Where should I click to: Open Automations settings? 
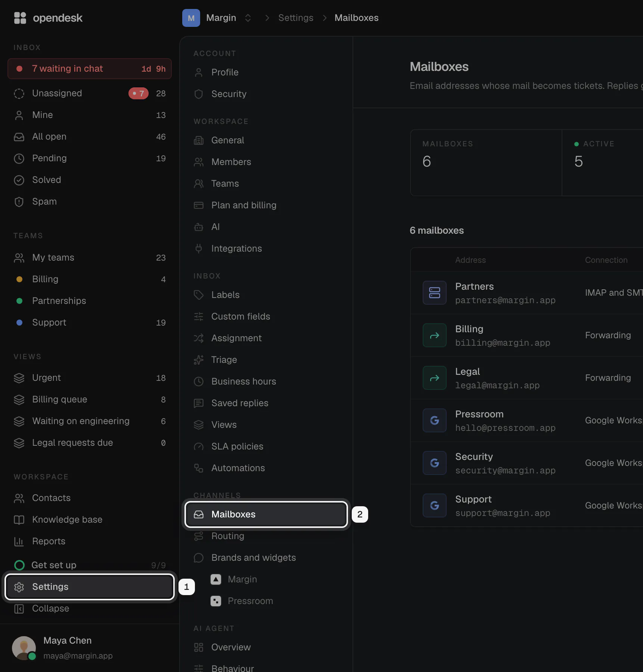[266, 468]
